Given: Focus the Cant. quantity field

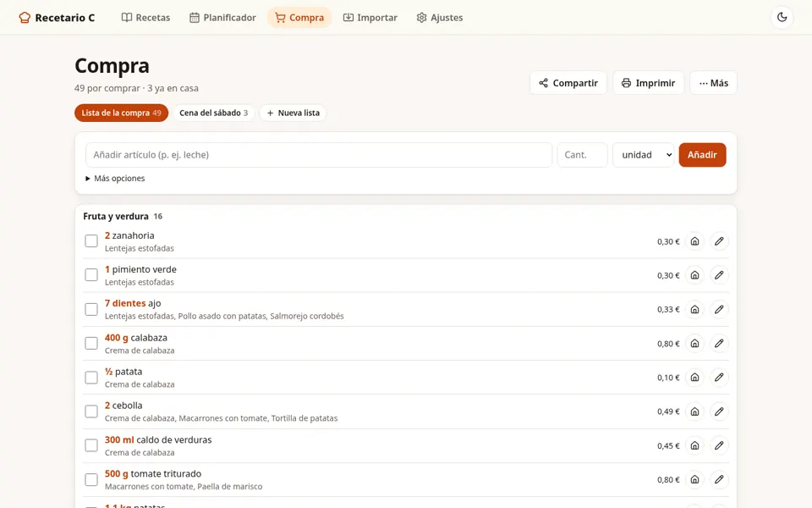Looking at the screenshot, I should tap(582, 155).
